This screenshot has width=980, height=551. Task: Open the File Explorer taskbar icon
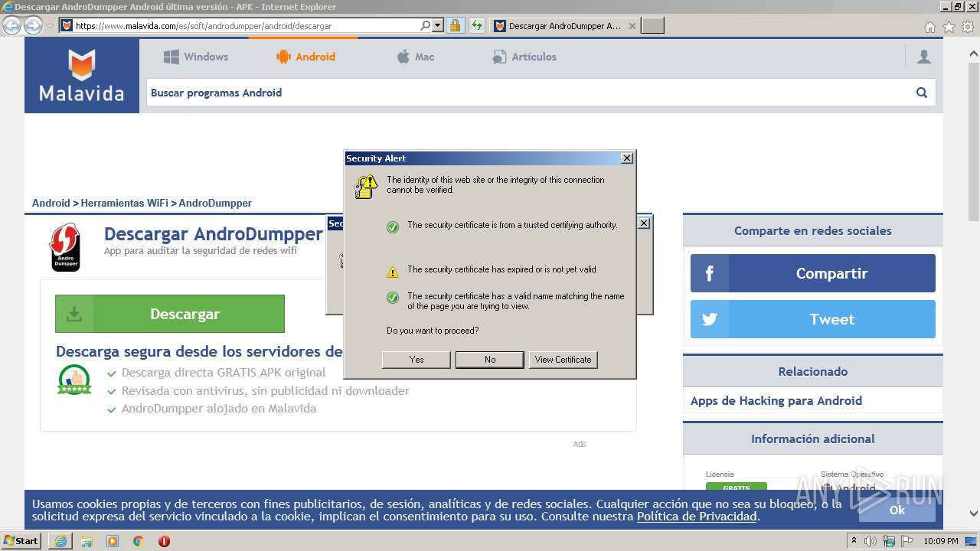pyautogui.click(x=87, y=541)
